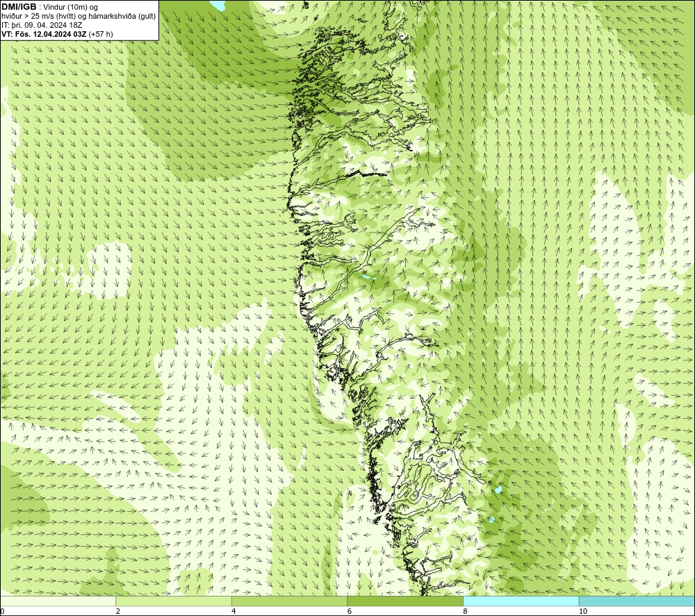Click the legend scale label "8"

[x=465, y=611]
